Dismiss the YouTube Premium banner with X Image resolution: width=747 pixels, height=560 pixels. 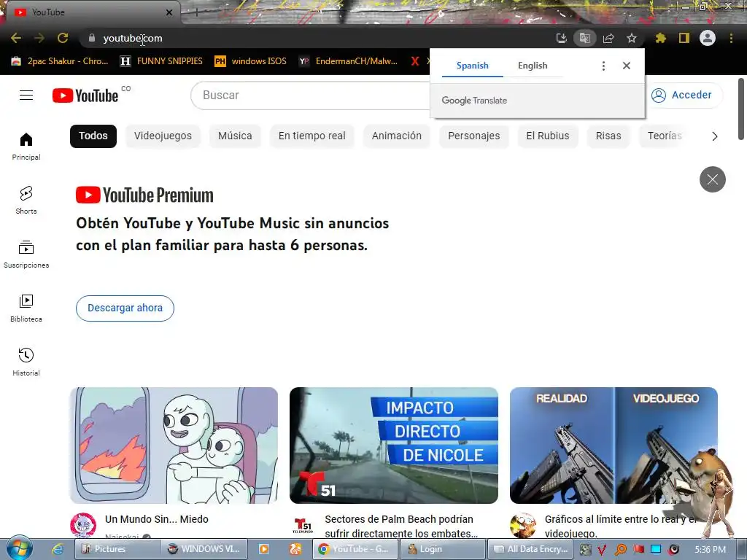pos(712,179)
